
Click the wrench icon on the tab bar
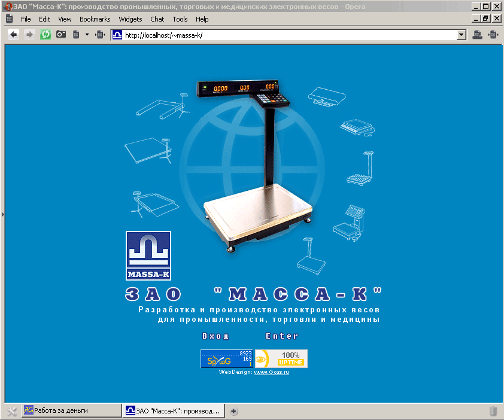coord(11,411)
